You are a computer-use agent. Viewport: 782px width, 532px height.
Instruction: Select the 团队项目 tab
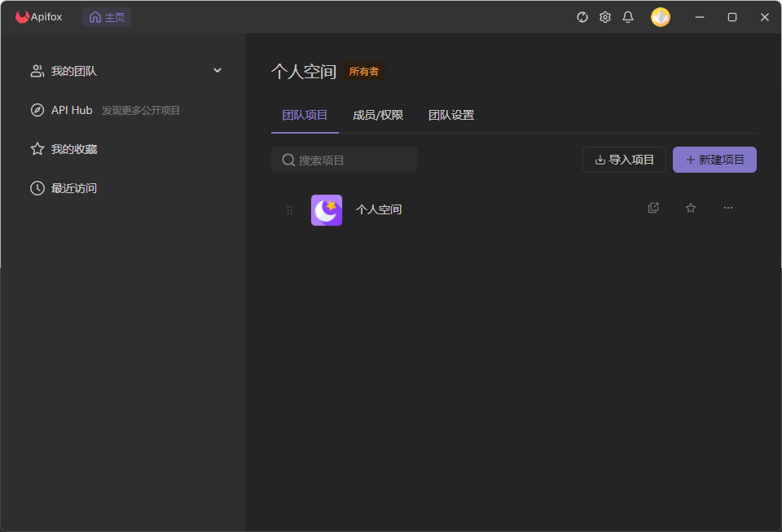click(x=305, y=115)
